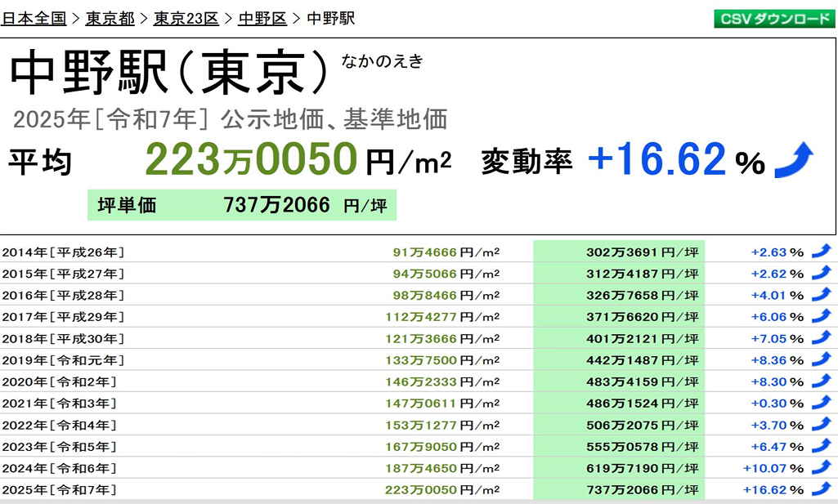
Task: Click the CSVダウンロード button
Action: point(774,19)
